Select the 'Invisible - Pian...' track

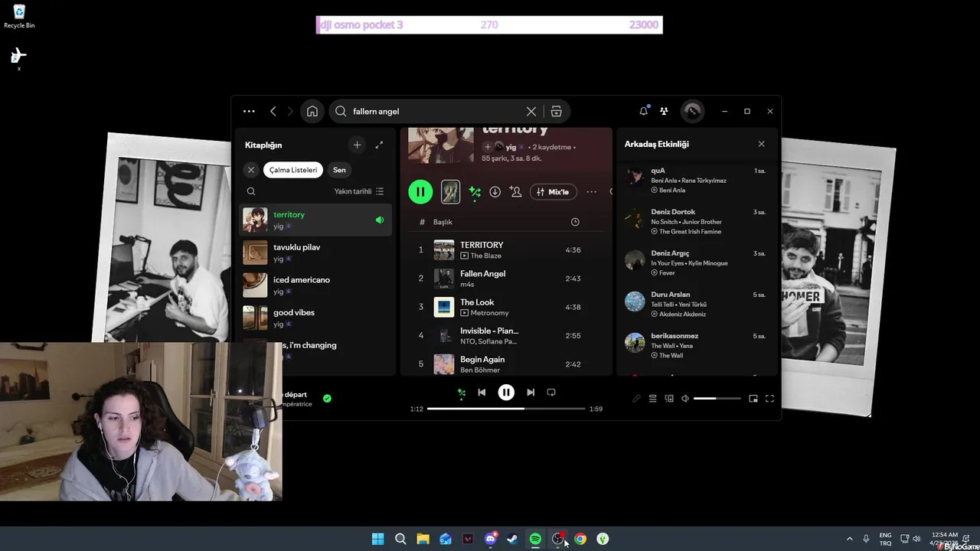pos(505,335)
